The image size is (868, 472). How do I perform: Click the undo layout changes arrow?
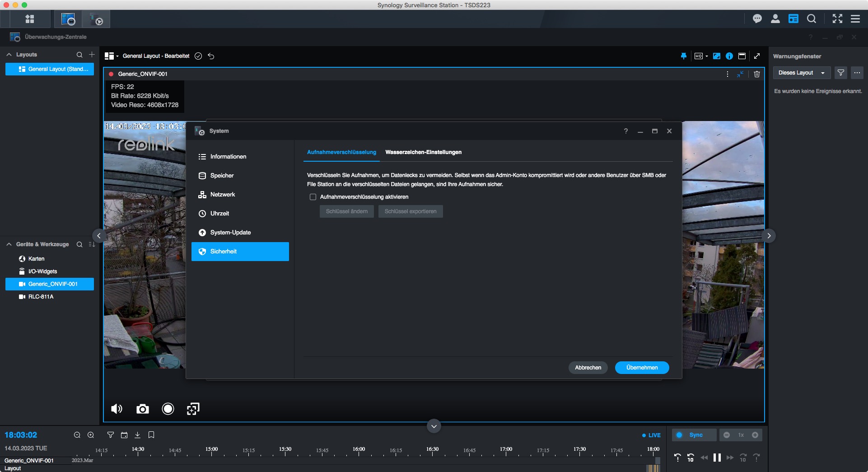coord(211,56)
